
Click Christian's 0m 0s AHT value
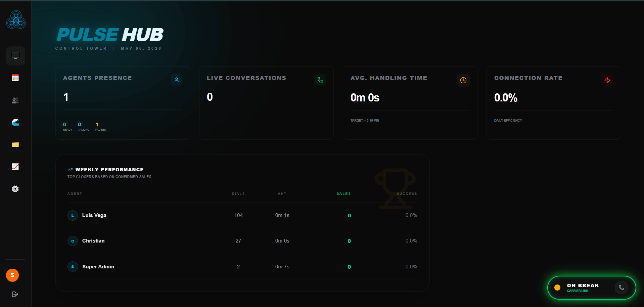(282, 241)
